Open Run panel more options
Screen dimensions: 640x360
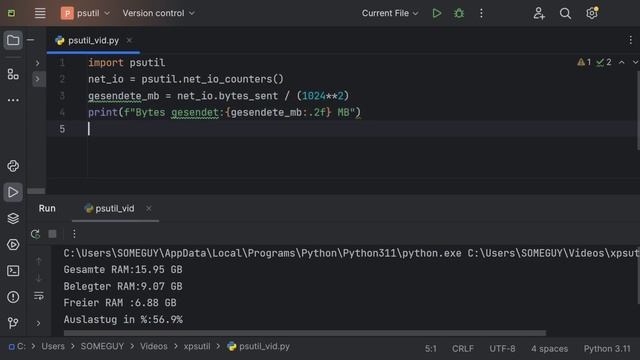click(74, 234)
